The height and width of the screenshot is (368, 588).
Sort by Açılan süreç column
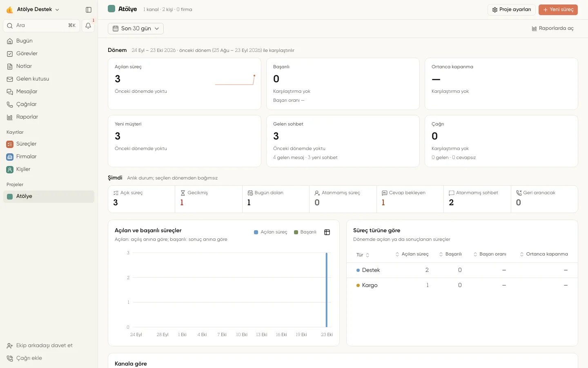pos(412,254)
